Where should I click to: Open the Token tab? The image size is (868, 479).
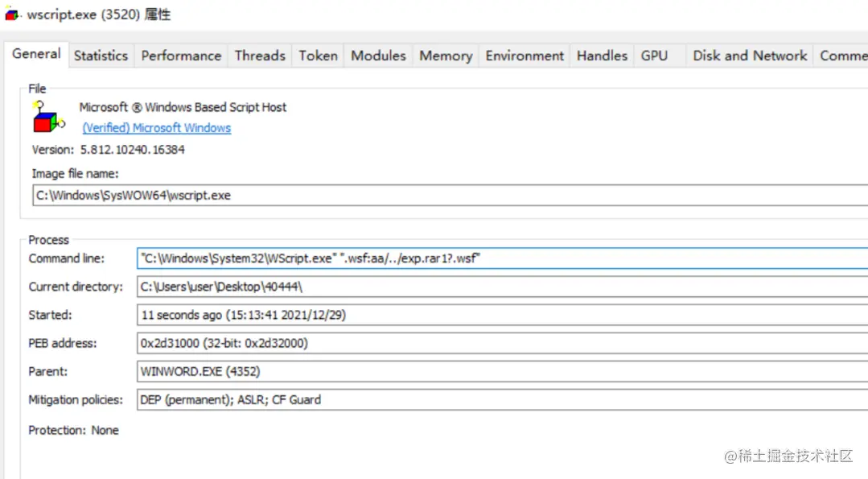318,56
